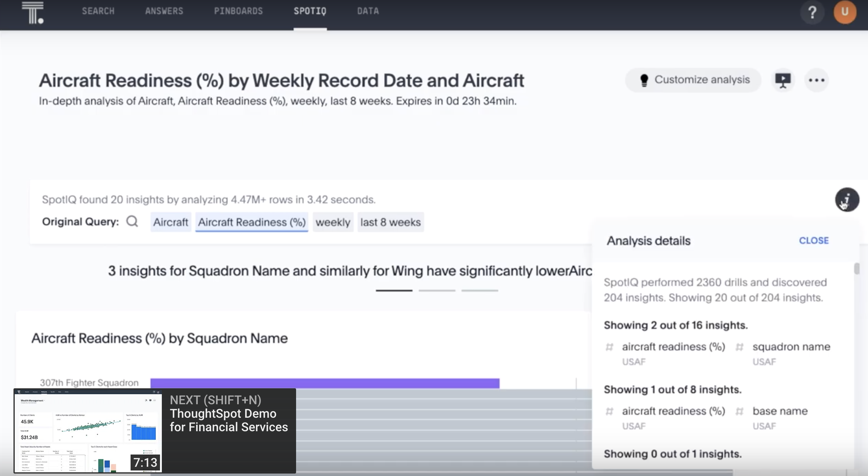Click the Analysis details panel scrollbar
This screenshot has width=868, height=476.
(x=857, y=269)
